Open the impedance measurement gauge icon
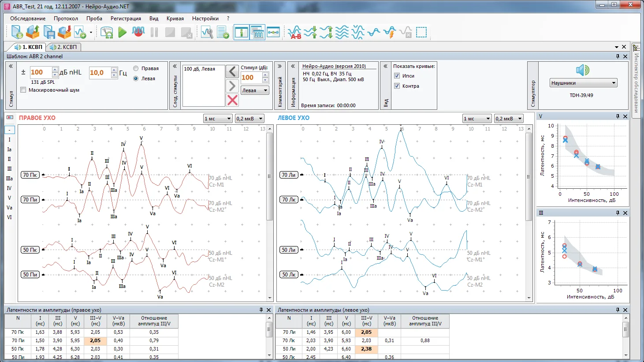This screenshot has height=362, width=644. click(107, 32)
